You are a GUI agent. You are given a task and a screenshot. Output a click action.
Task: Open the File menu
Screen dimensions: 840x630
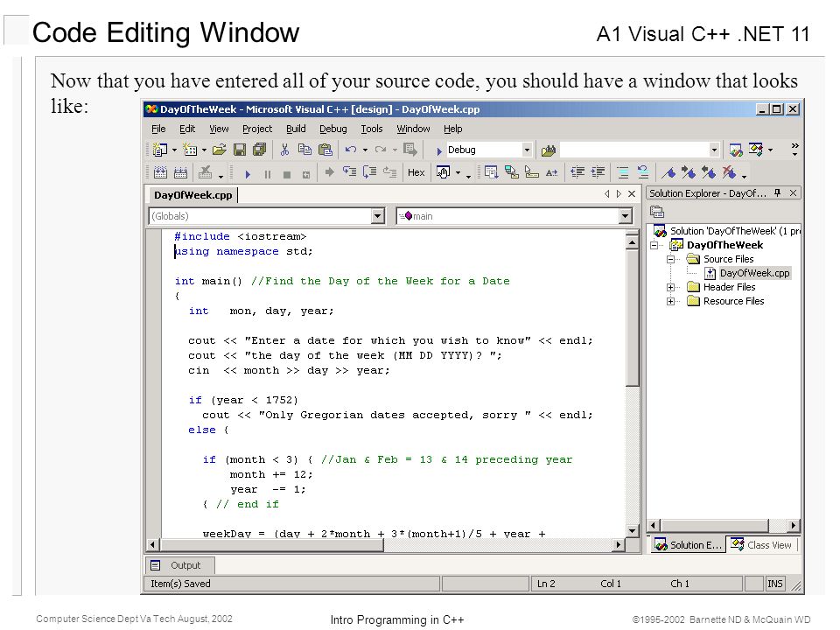[x=158, y=129]
